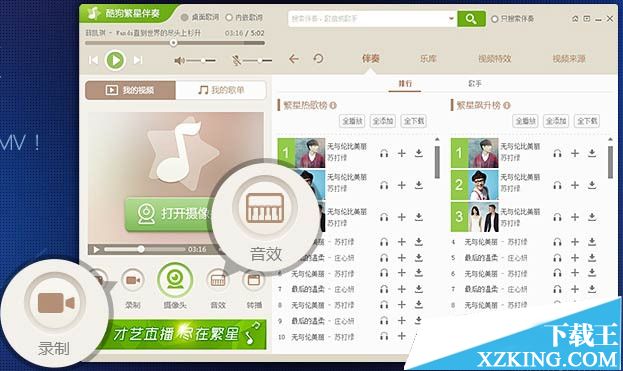
Task: Switch to the 伴奏 tab
Action: coord(370,59)
